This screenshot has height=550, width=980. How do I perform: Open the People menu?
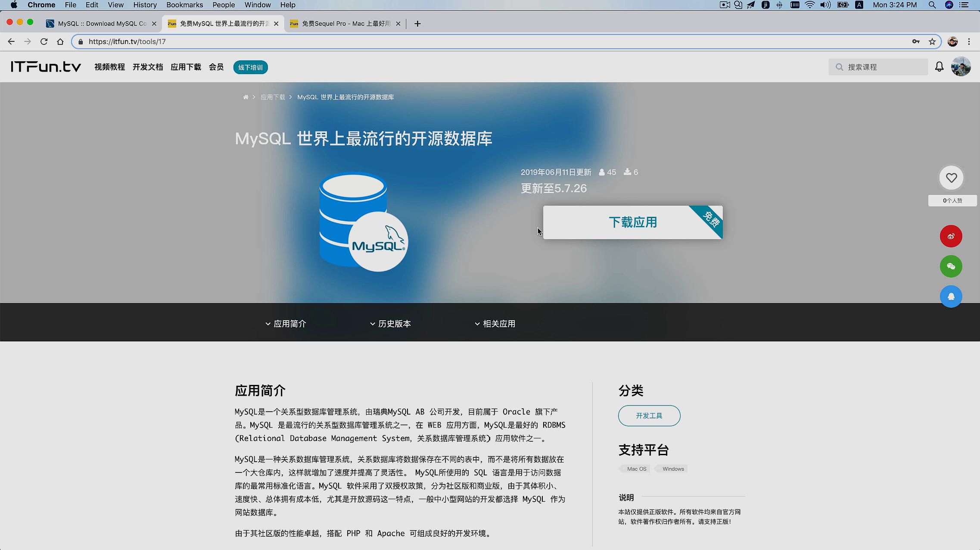point(224,5)
